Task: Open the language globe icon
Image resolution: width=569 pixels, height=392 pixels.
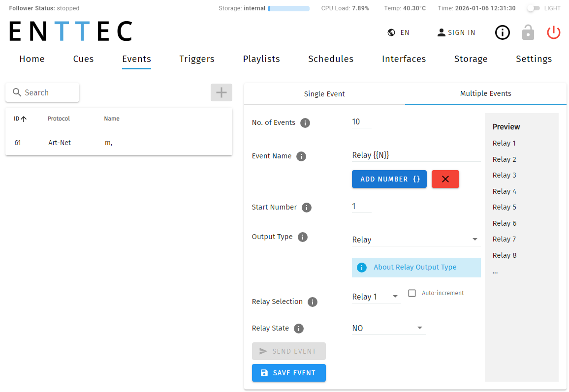Action: (x=391, y=32)
